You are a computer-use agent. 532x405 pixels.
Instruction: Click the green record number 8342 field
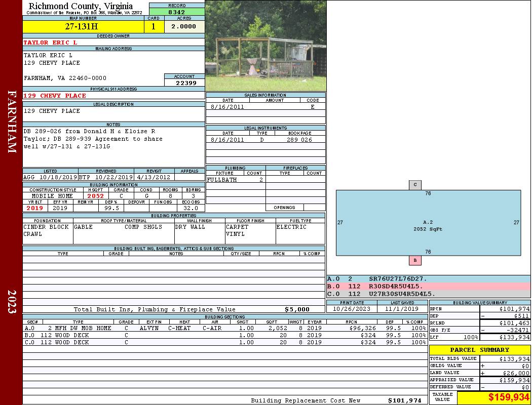tap(177, 12)
